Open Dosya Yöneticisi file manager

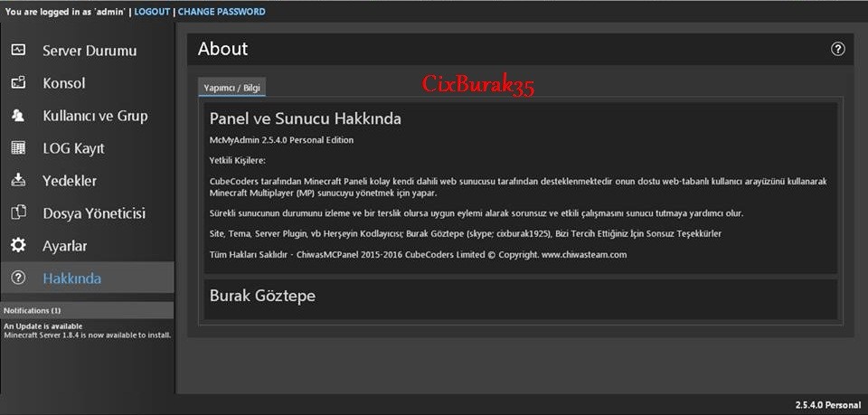tap(88, 213)
